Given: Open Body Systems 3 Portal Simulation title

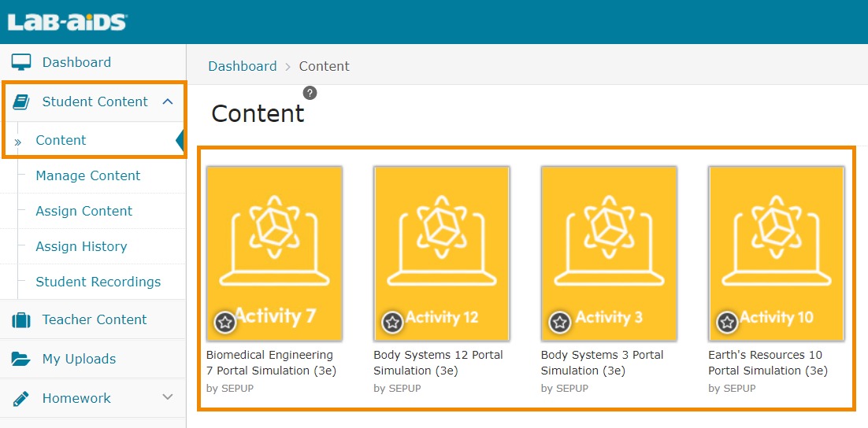Looking at the screenshot, I should click(x=602, y=363).
